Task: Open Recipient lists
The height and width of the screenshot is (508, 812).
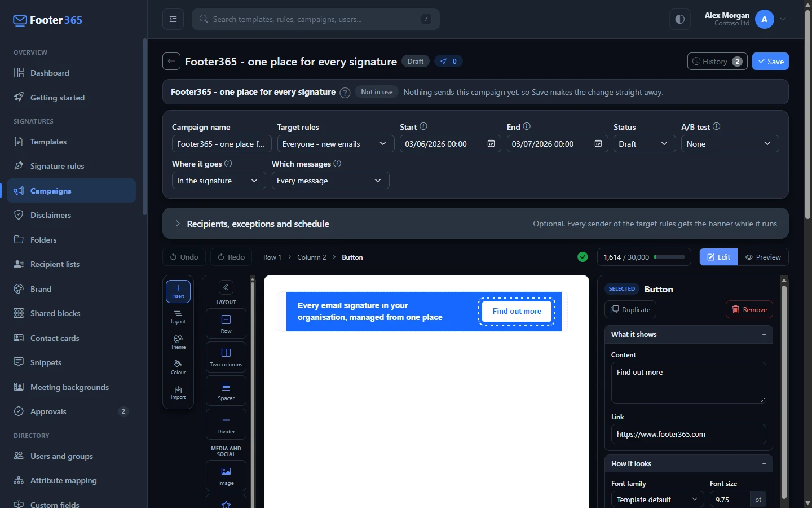Action: pos(71,264)
